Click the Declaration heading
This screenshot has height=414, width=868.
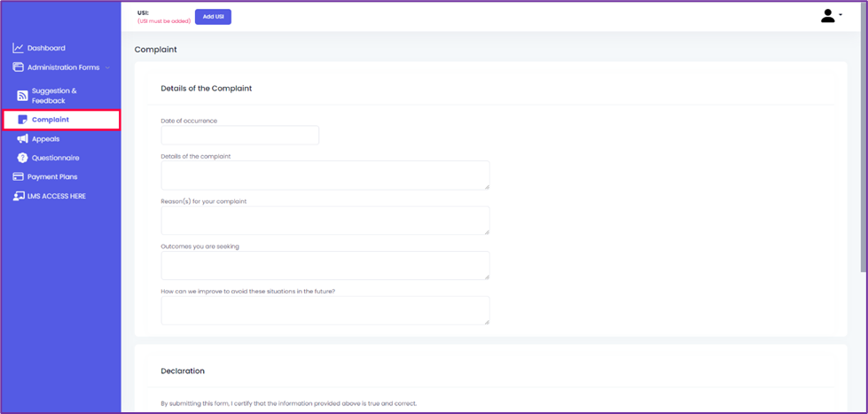(183, 371)
